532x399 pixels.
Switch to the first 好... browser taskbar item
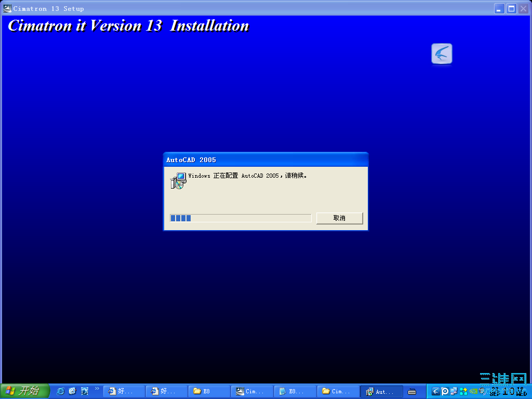point(124,392)
